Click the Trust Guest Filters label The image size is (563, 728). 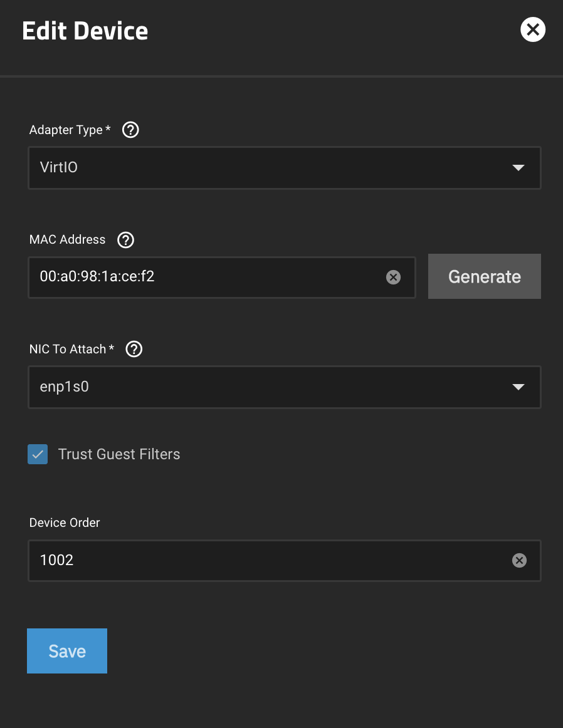tap(118, 454)
